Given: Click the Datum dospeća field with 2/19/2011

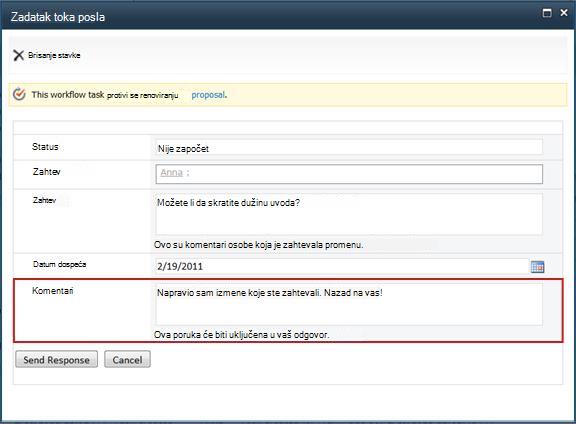Looking at the screenshot, I should click(x=342, y=266).
